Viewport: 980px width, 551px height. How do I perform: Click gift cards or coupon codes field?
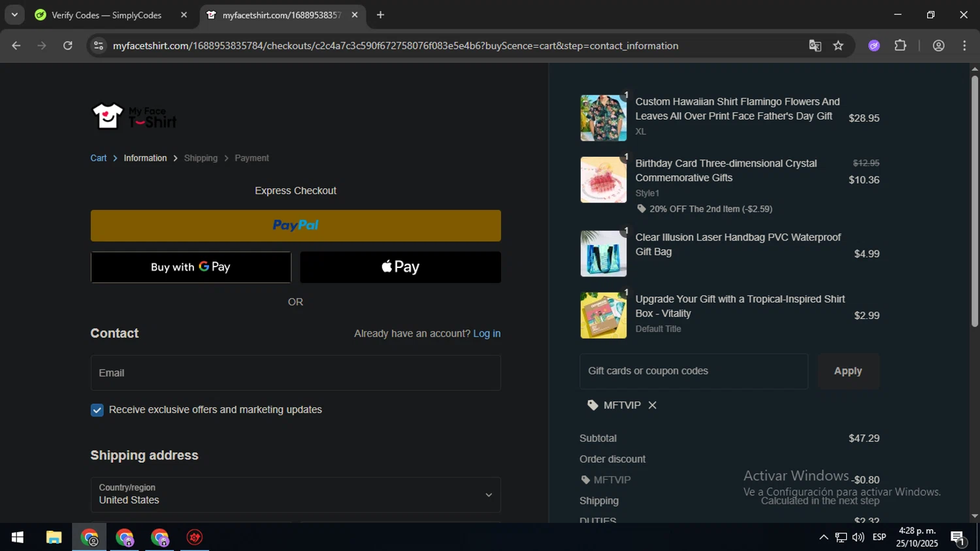(694, 371)
